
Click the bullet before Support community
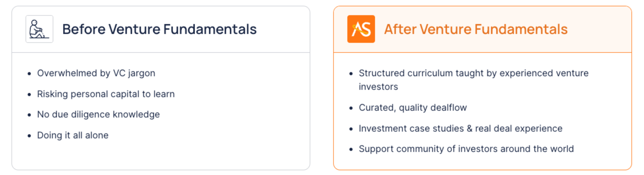click(351, 150)
